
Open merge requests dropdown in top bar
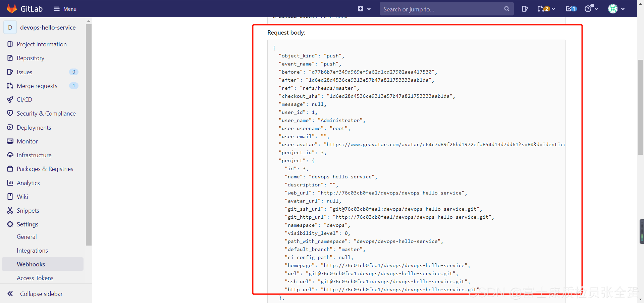point(546,9)
